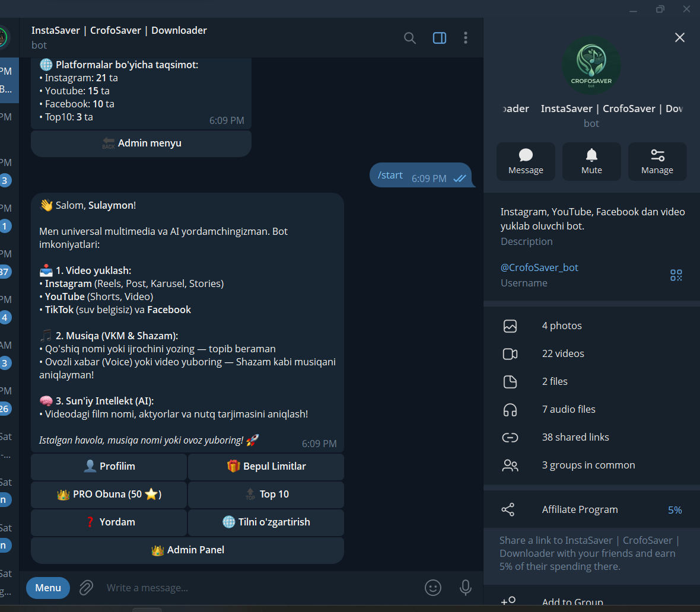
Task: Click Facebook: 10 ta statistic line
Action: [77, 104]
